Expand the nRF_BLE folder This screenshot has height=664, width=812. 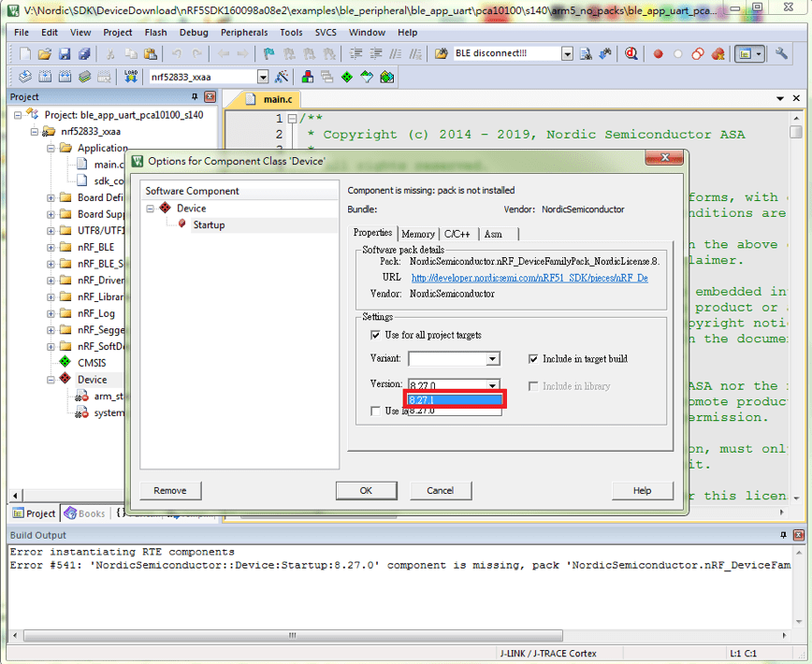(x=51, y=248)
